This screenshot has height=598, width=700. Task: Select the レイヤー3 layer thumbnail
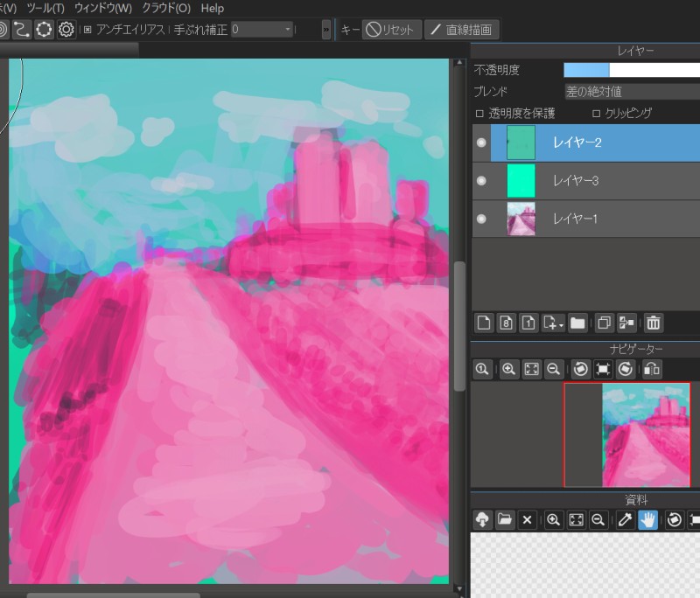(x=521, y=181)
